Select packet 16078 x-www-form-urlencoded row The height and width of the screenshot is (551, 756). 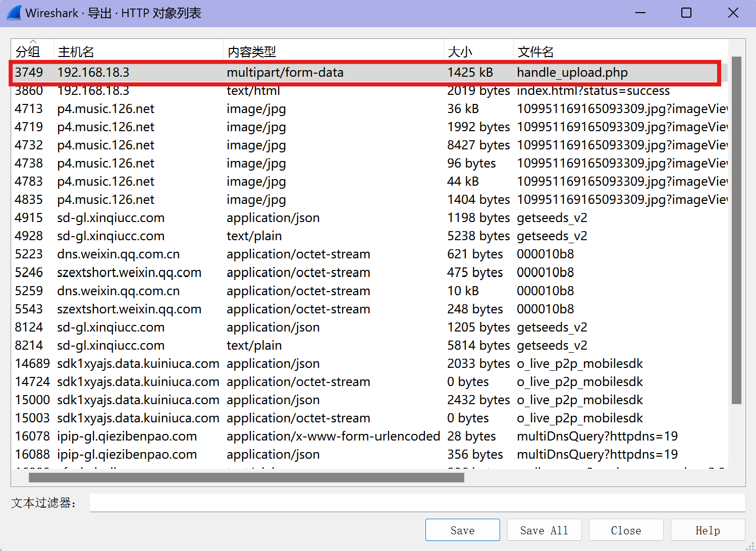(369, 436)
